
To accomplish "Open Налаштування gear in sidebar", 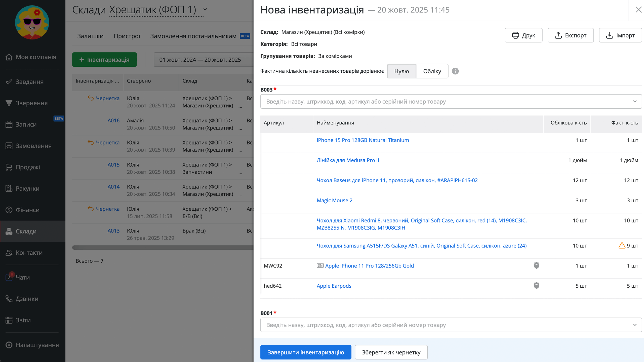I will pos(9,345).
